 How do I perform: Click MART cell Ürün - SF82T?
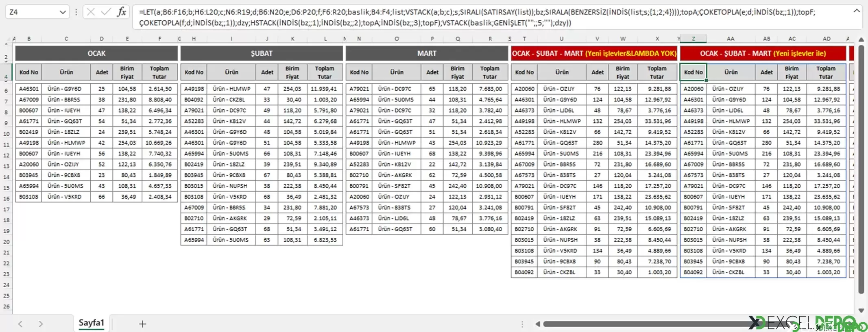pos(397,186)
